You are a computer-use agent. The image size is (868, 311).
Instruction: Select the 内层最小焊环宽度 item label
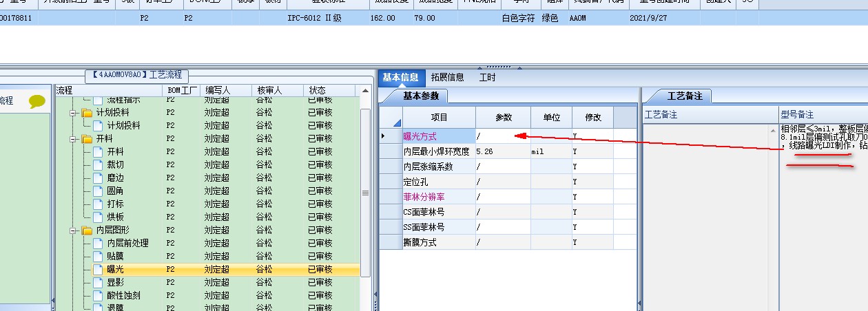437,151
